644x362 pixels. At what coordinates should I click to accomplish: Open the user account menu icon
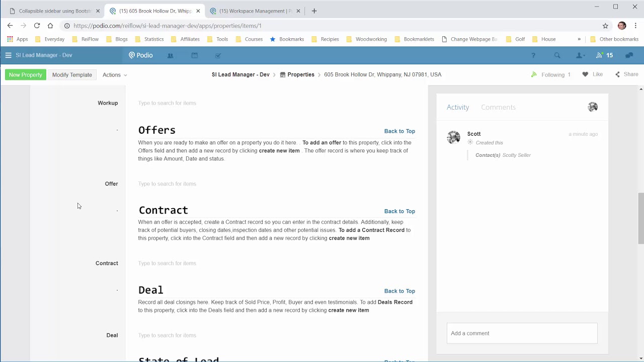coord(580,55)
